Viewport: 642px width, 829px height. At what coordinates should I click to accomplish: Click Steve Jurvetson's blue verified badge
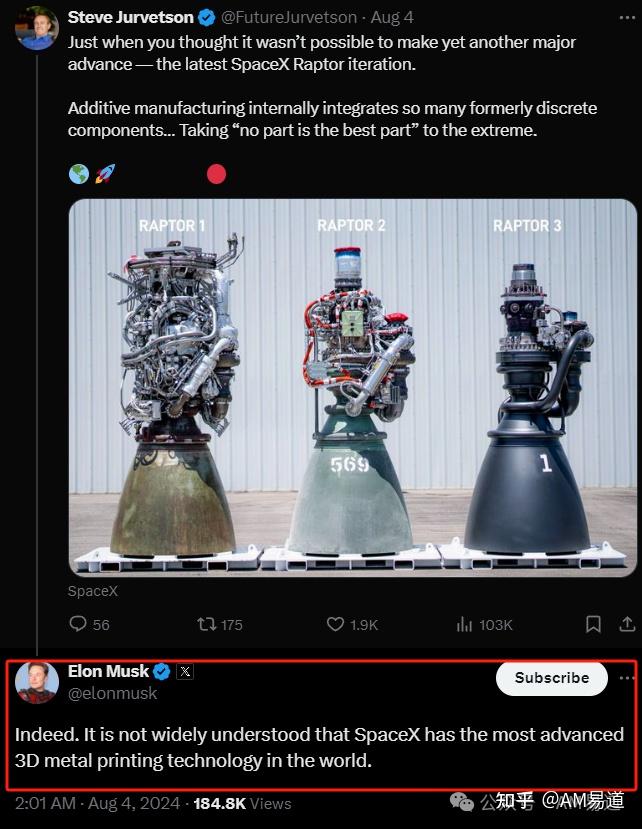206,16
